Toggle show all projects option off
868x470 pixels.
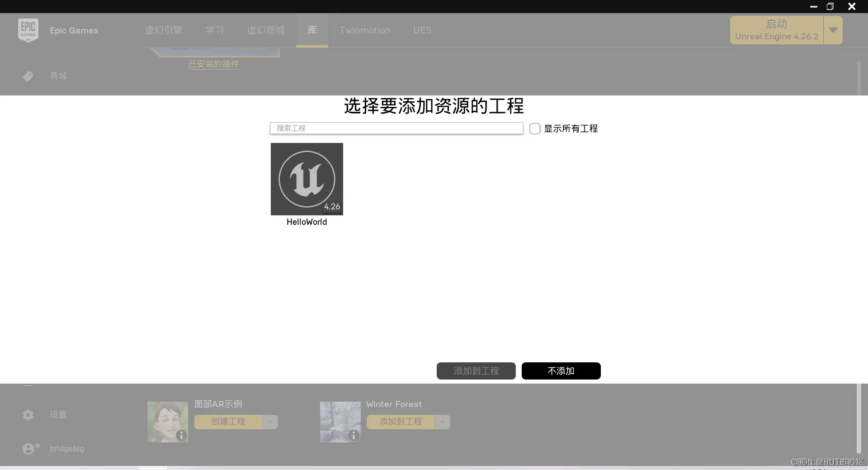pyautogui.click(x=535, y=128)
